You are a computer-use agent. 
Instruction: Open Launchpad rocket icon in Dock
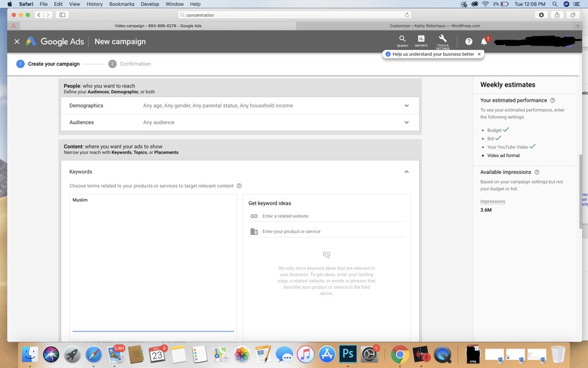click(72, 354)
